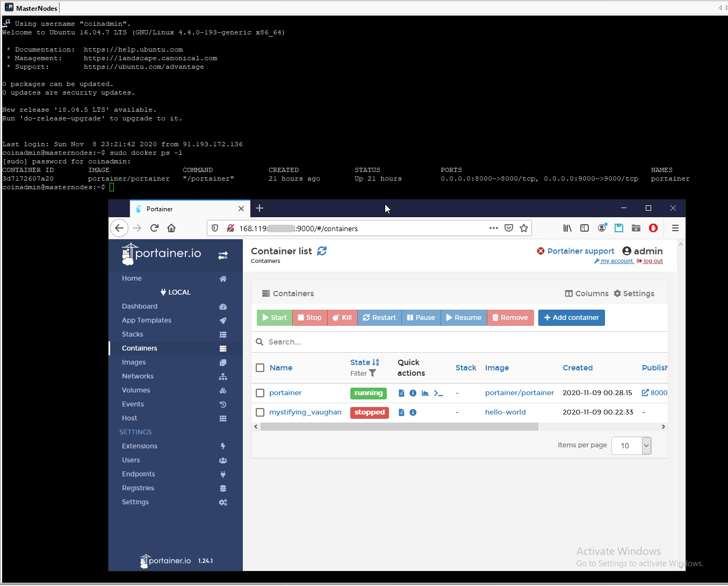Open the Items per page dropdown
Image resolution: width=728 pixels, height=586 pixels.
631,446
